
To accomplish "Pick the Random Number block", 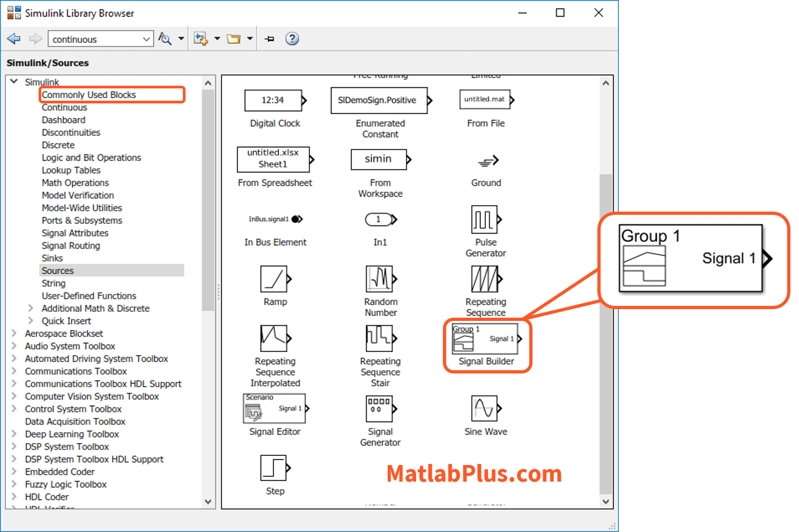I will tap(380, 279).
